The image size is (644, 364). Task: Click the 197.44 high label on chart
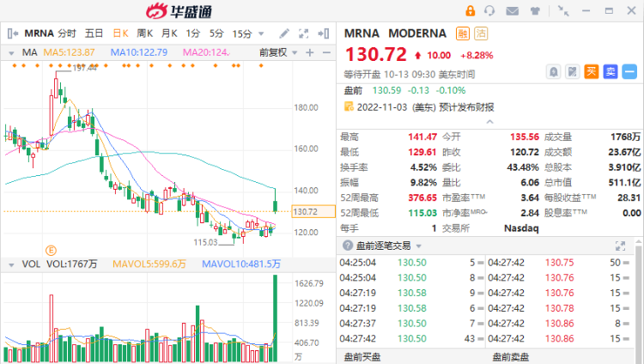(85, 68)
